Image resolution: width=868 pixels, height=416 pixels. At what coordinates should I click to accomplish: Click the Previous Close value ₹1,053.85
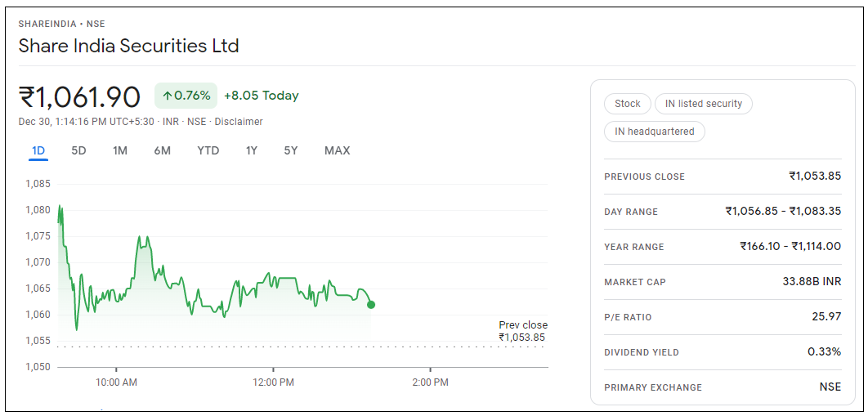[x=815, y=177]
